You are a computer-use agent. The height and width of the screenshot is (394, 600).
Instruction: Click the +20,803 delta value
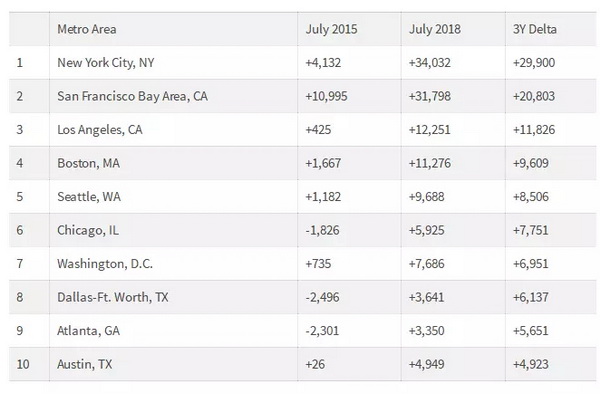click(533, 96)
